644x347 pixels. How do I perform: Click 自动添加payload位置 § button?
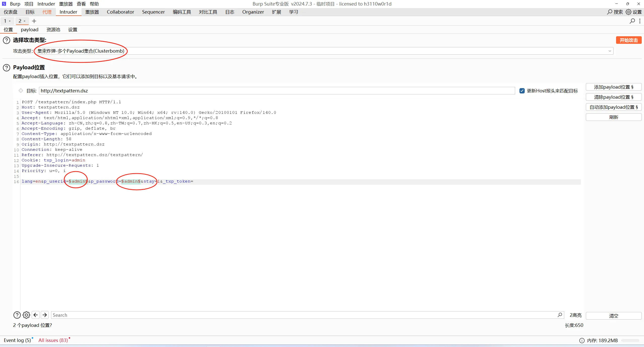613,107
